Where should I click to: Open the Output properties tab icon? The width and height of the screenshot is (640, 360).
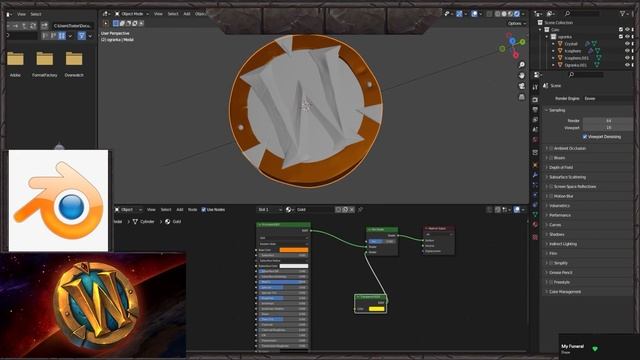pyautogui.click(x=535, y=109)
